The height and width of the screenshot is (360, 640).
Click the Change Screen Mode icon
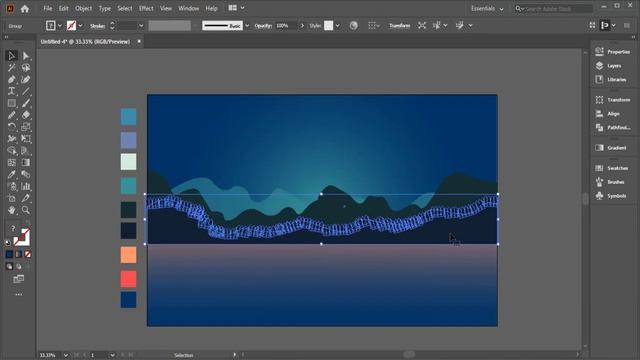pyautogui.click(x=18, y=279)
